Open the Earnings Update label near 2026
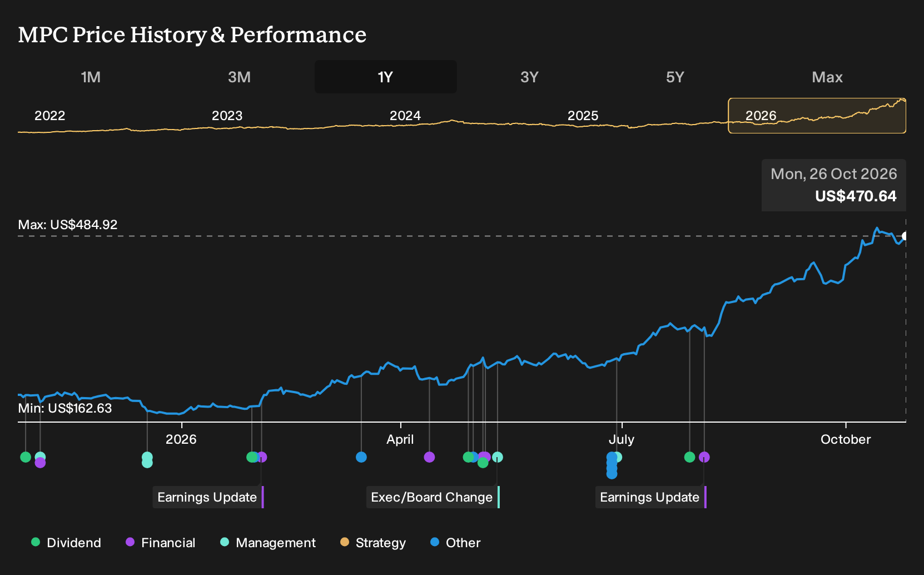924x575 pixels. [208, 497]
